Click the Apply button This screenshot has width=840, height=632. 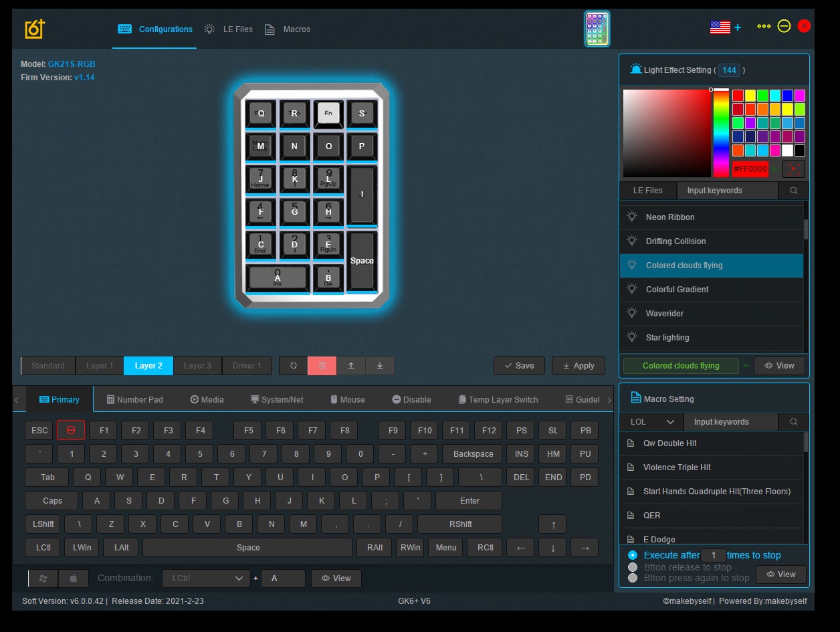tap(579, 366)
